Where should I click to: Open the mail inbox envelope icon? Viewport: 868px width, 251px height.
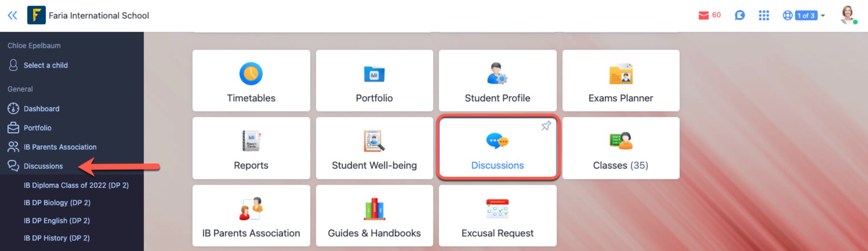click(x=703, y=16)
